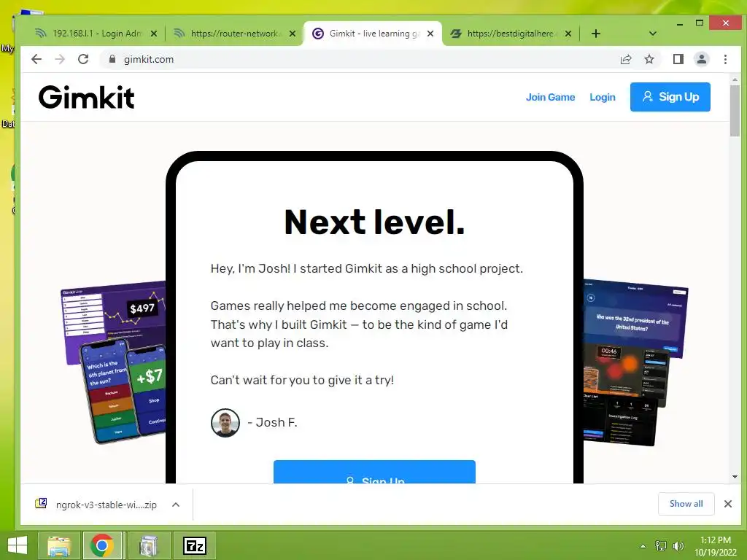
Task: Close the 192.168.l.1 Login Admin tab
Action: click(153, 34)
